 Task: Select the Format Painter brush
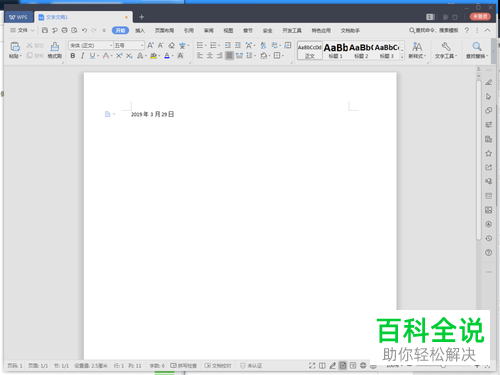tap(55, 46)
